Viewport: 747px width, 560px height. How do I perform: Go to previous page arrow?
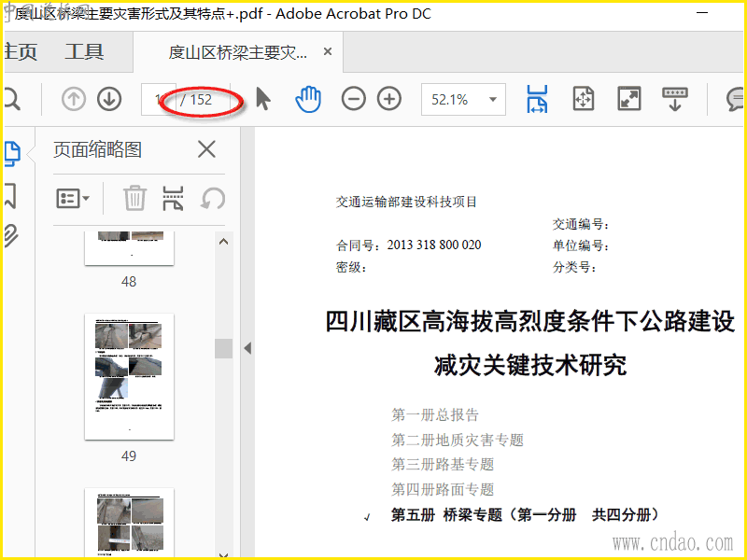tap(74, 100)
